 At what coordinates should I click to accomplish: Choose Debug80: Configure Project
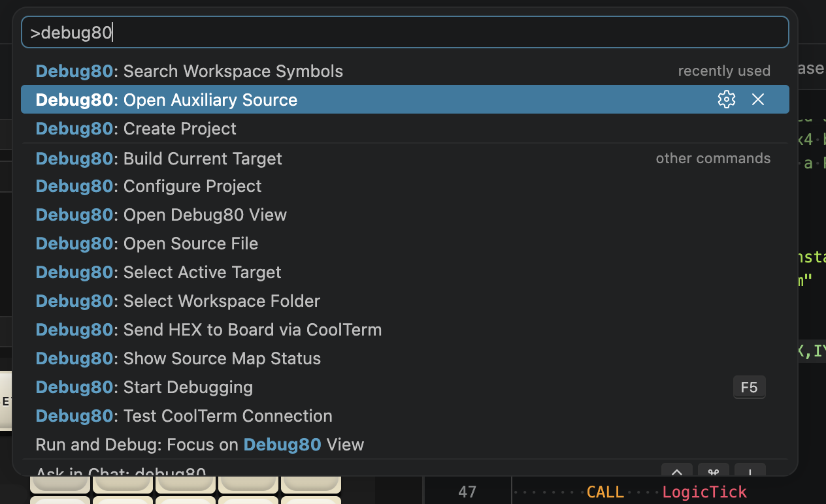point(405,186)
